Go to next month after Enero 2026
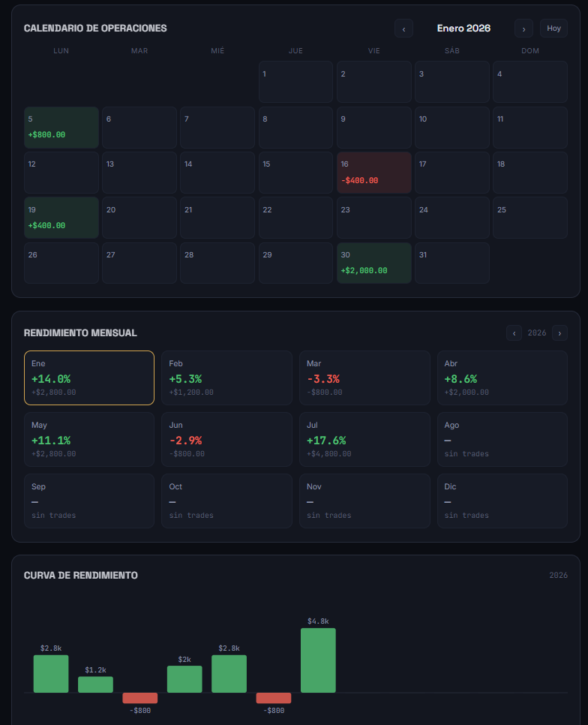Screen dimensions: 588x725 pyautogui.click(x=523, y=29)
